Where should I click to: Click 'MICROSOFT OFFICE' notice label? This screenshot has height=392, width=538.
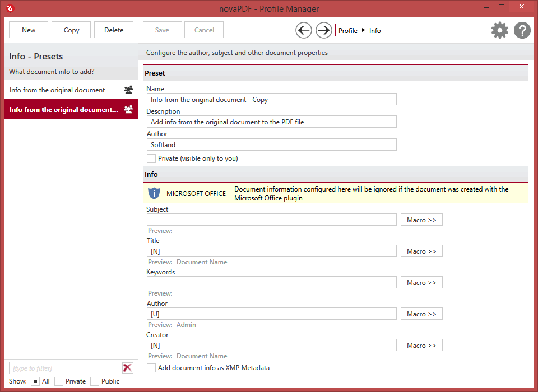click(x=196, y=193)
